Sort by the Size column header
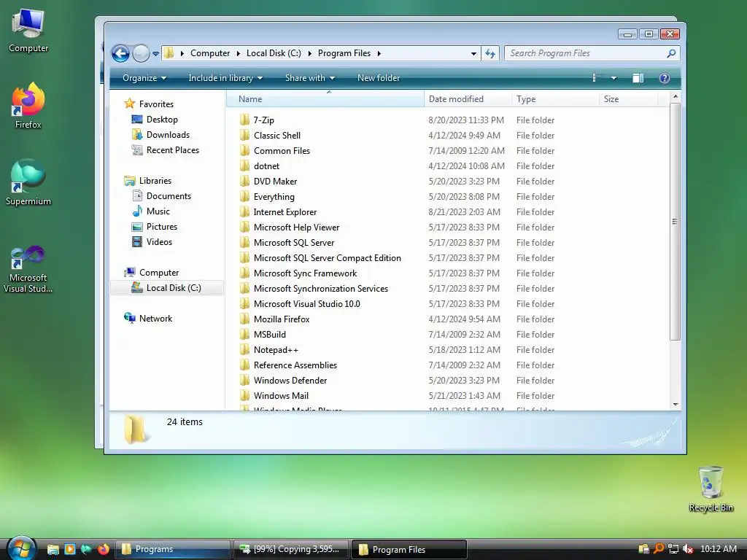Image resolution: width=747 pixels, height=560 pixels. 628,99
